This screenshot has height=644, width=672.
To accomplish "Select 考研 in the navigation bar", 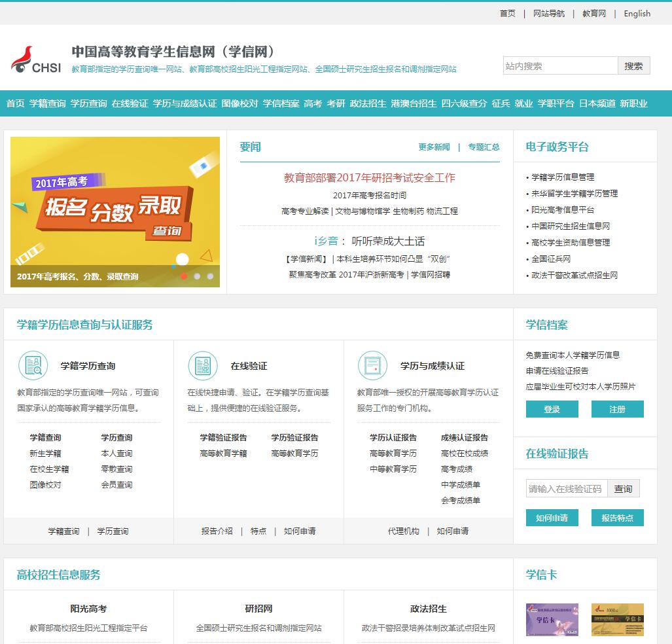I will click(336, 103).
